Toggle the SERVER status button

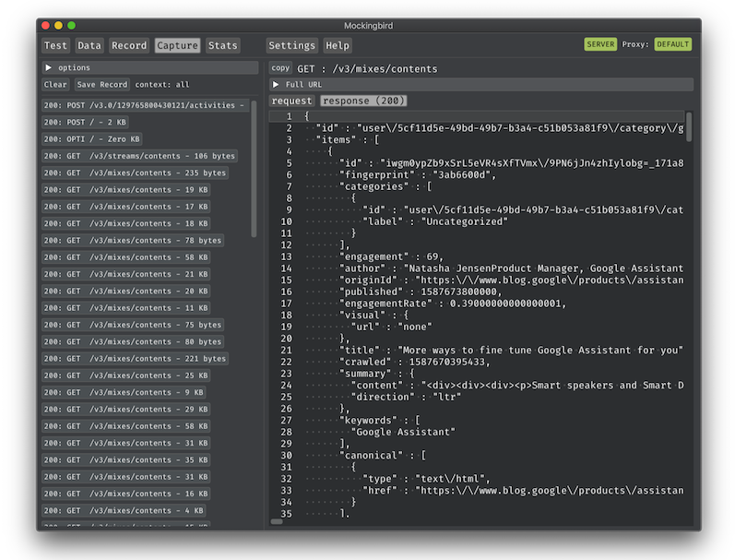[600, 44]
